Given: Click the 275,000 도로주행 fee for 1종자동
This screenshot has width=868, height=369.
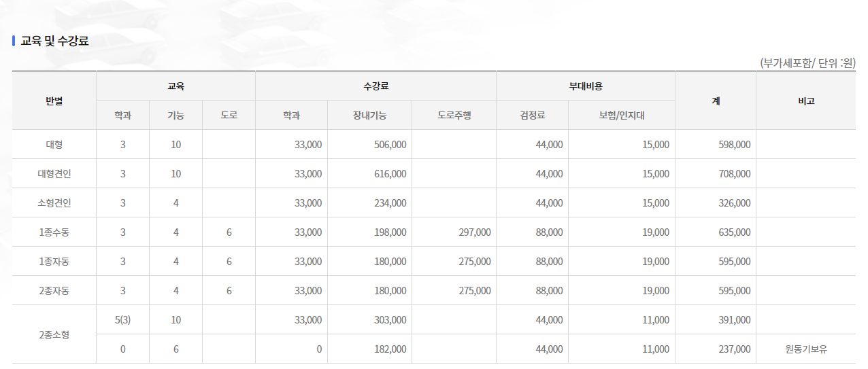Looking at the screenshot, I should tap(475, 262).
